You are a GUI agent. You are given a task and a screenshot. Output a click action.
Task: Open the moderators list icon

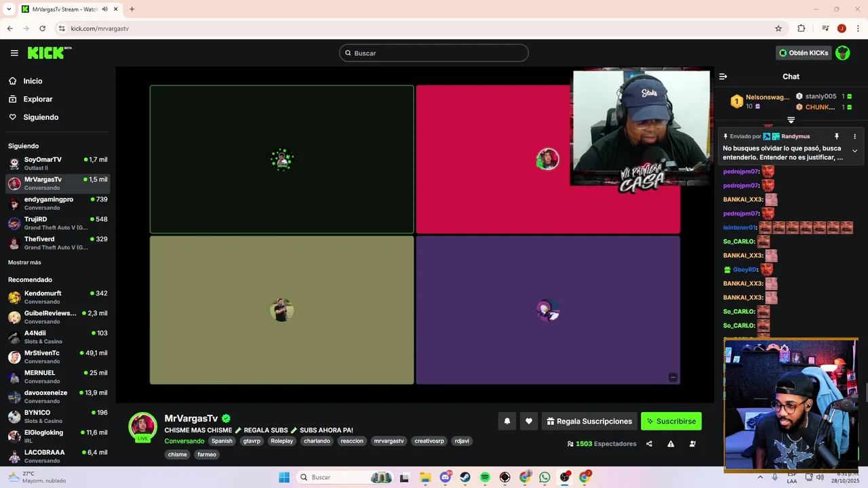pyautogui.click(x=692, y=444)
